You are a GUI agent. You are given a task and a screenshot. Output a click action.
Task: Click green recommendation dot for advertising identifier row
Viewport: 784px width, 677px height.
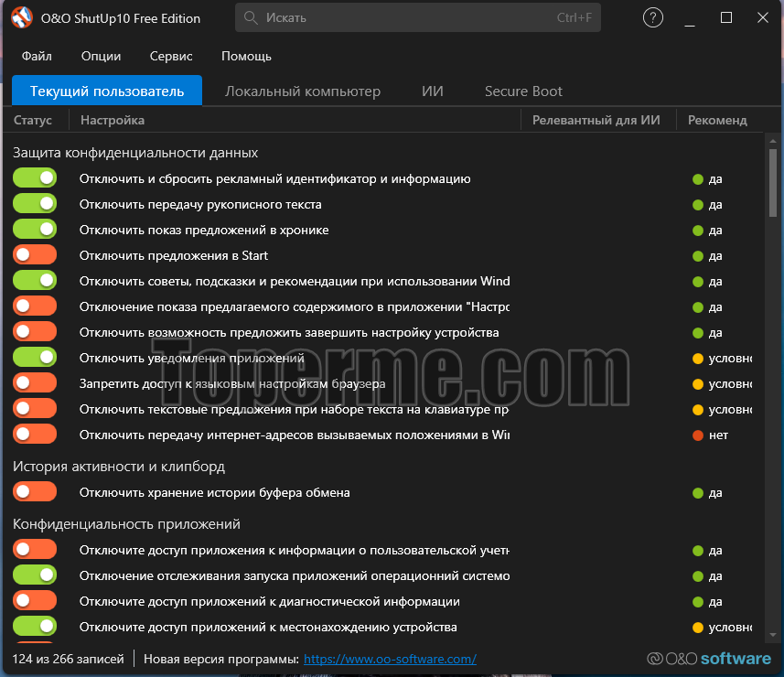pos(697,179)
